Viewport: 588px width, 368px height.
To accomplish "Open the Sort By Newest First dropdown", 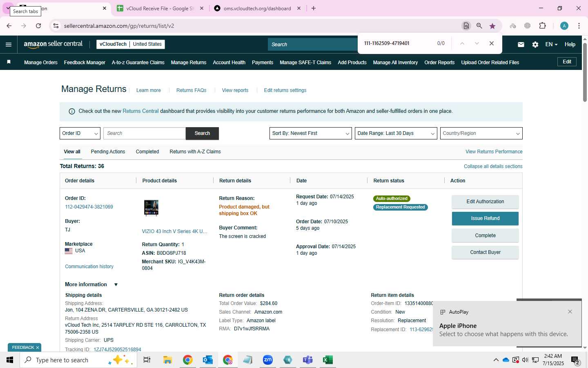I will [311, 133].
